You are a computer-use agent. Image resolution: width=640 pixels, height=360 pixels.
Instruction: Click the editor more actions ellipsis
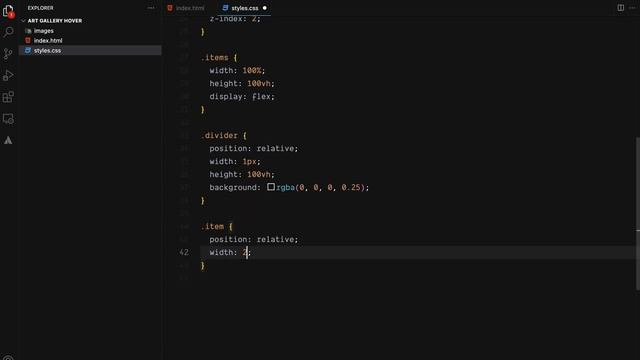tap(633, 8)
